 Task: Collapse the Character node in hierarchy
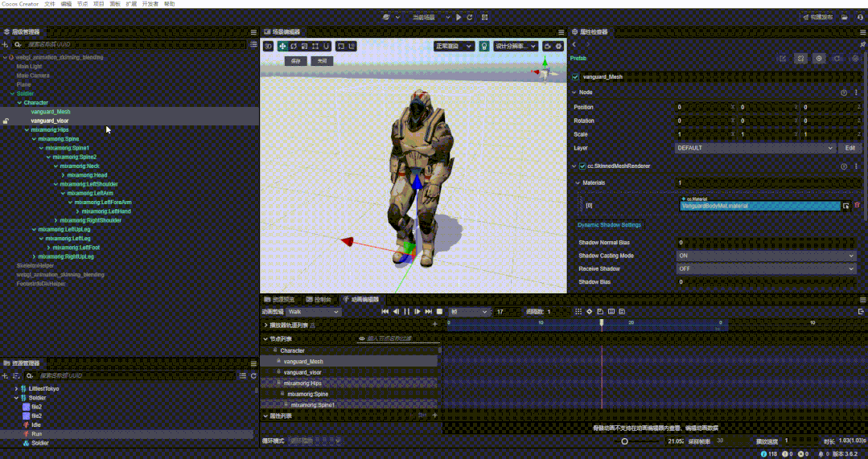(x=19, y=103)
